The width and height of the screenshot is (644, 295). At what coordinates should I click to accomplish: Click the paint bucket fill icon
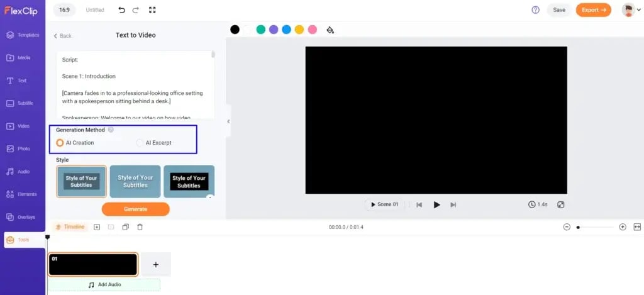[x=330, y=30]
